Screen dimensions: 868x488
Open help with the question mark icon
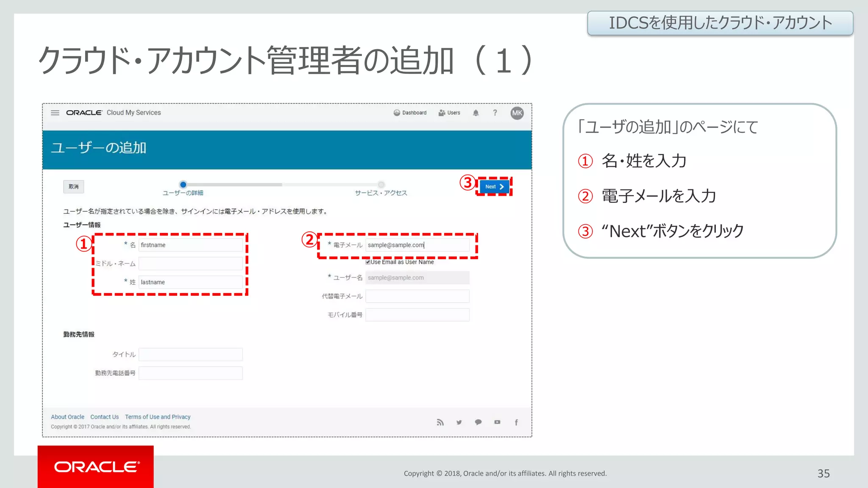(495, 113)
